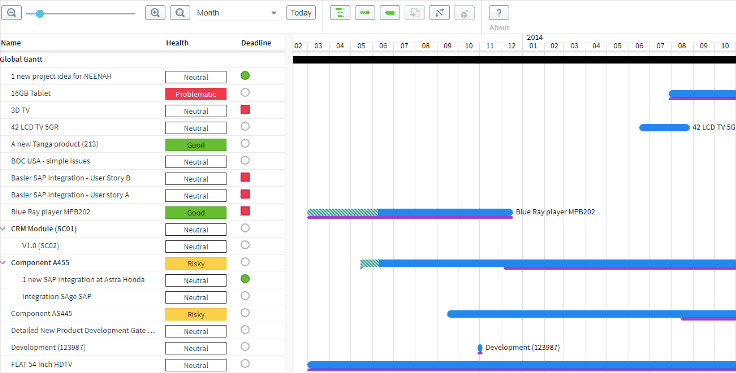Click the greyed-out icon left of the help button

coord(464,13)
